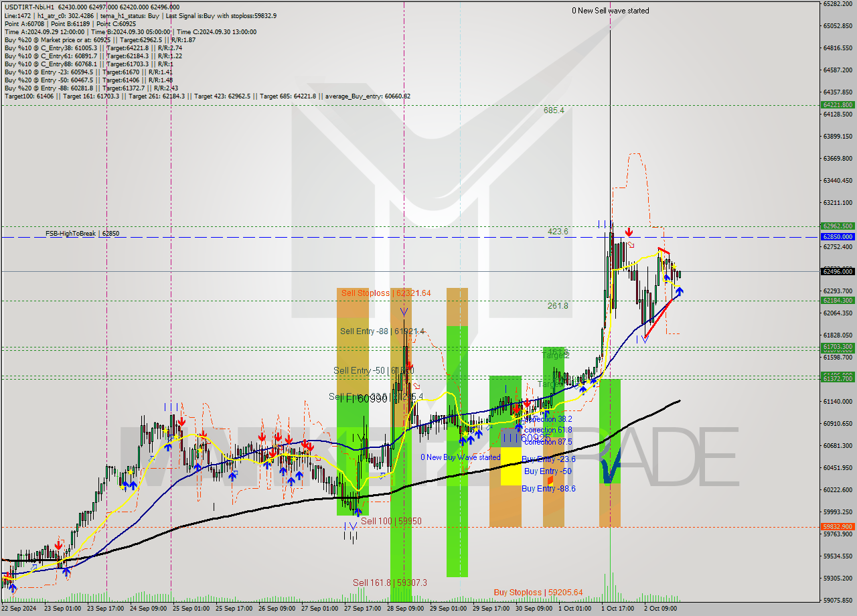Click the 'Sell Stoploss | 62321.64' label
Viewport: 857px width, 616px height.
pyautogui.click(x=386, y=293)
